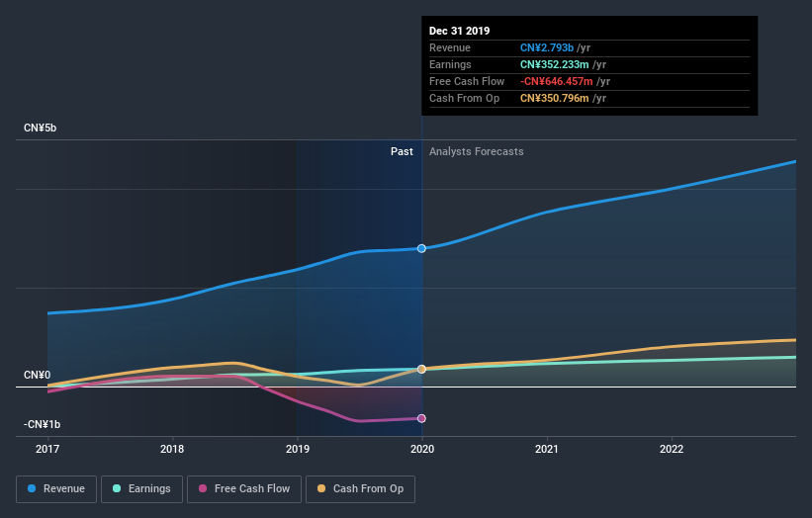Click the 2022 x-axis label

(672, 449)
